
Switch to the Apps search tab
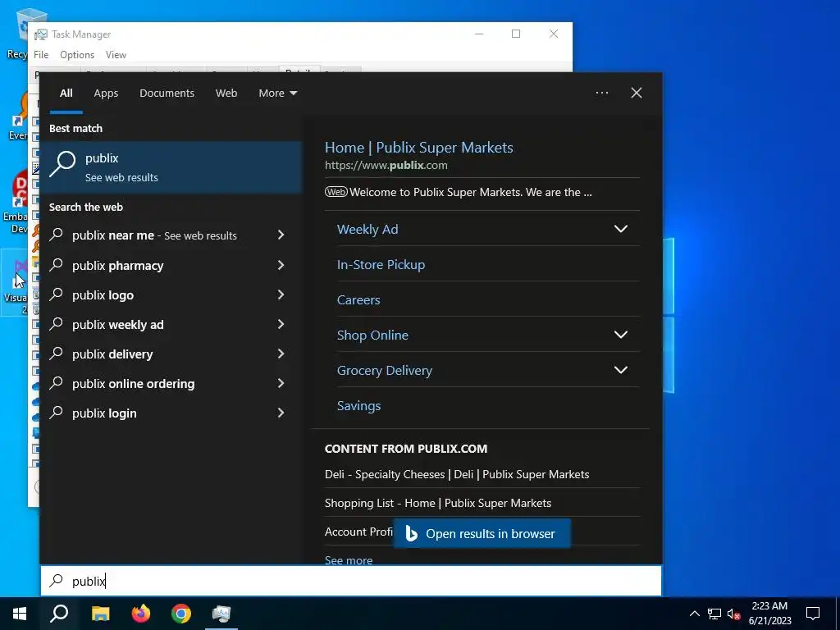click(106, 93)
